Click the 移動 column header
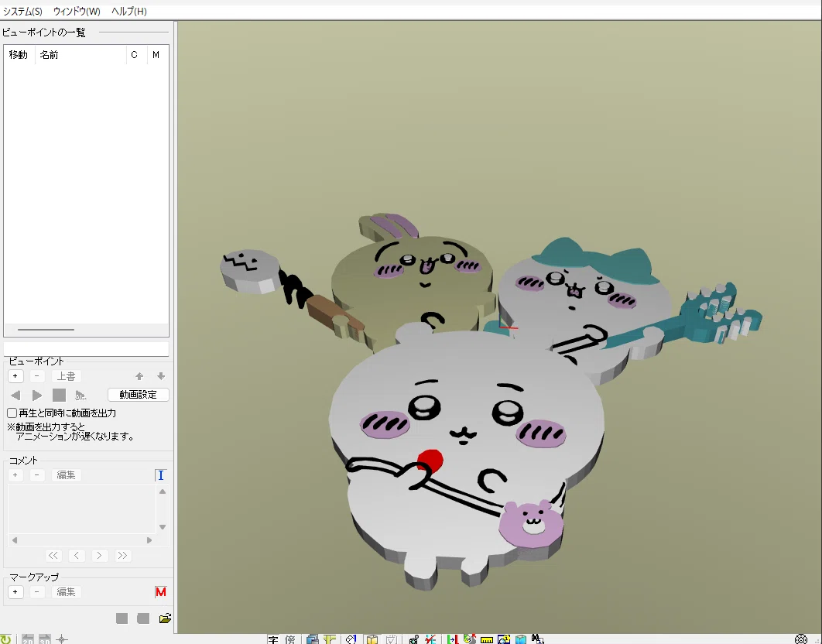 19,54
